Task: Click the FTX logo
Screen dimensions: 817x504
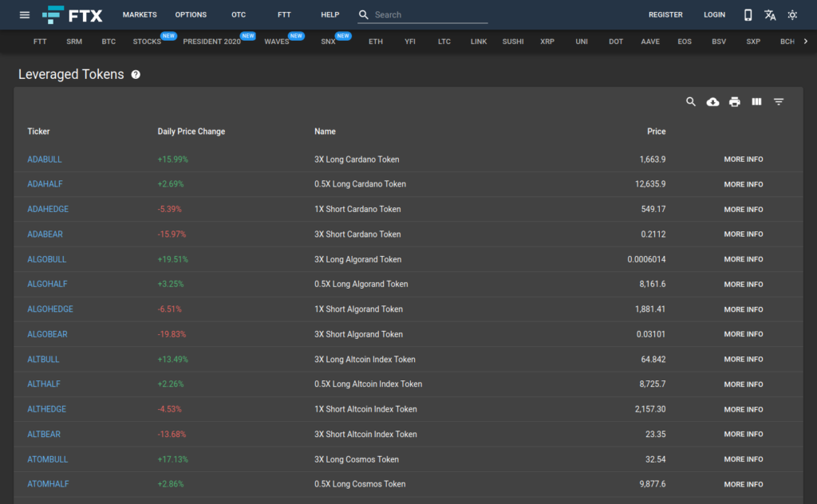Action: [x=73, y=15]
